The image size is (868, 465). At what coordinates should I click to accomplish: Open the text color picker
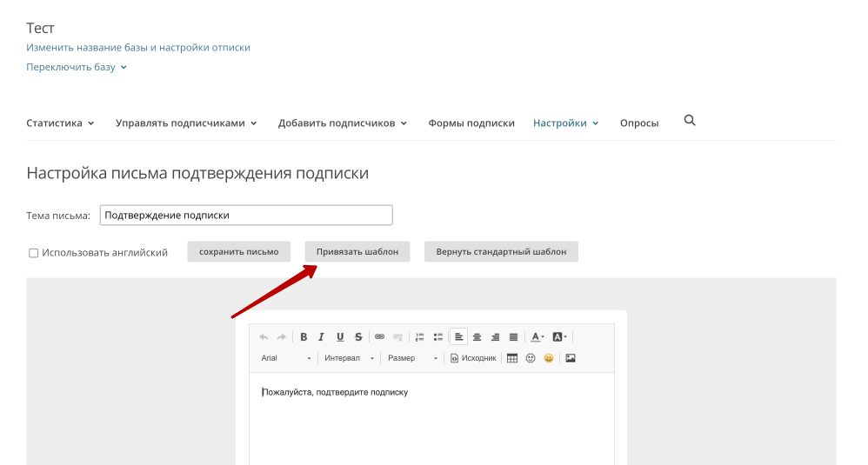click(537, 337)
